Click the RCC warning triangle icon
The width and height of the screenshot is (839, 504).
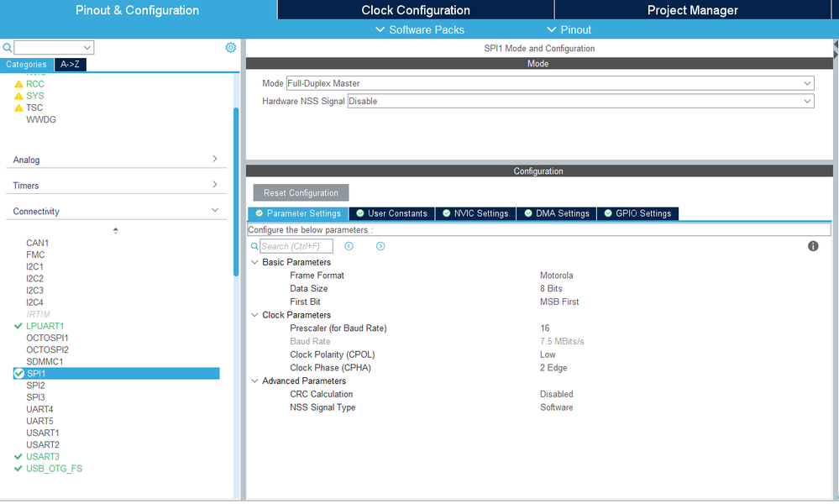pos(18,84)
